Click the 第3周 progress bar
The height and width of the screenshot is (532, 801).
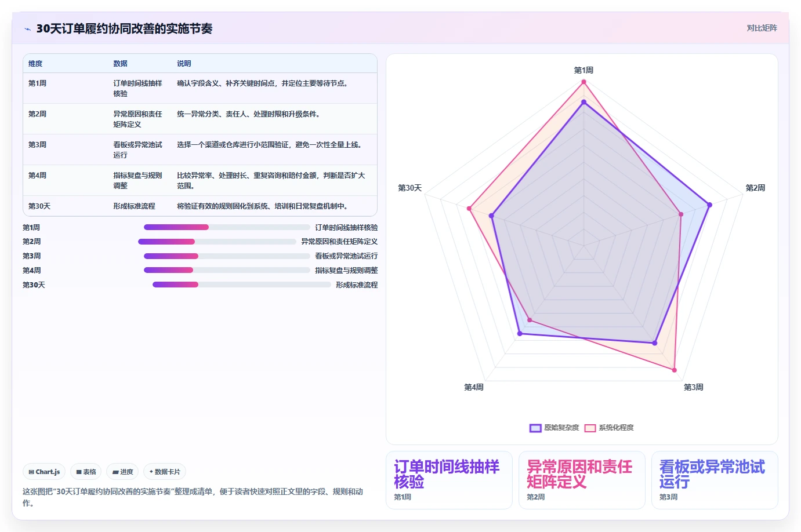pyautogui.click(x=227, y=256)
